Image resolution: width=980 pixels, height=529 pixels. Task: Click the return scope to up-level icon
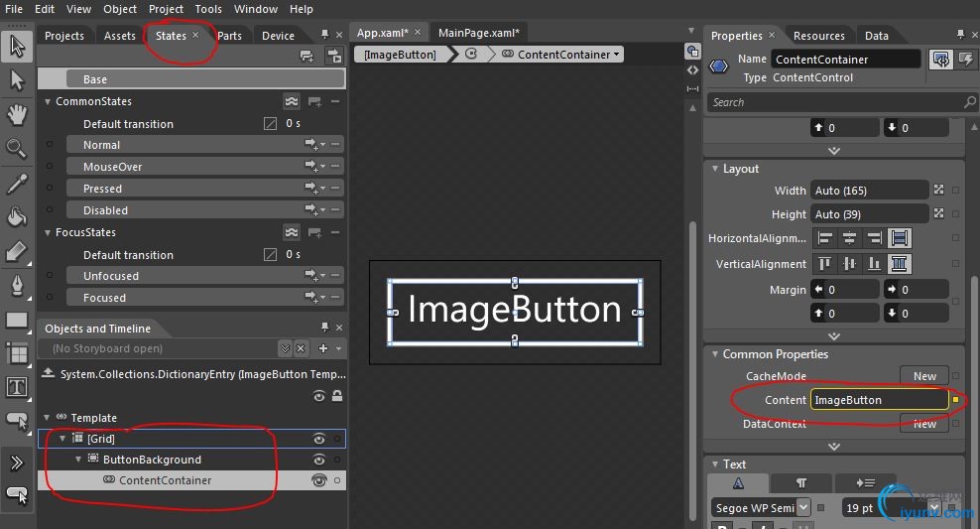[49, 374]
